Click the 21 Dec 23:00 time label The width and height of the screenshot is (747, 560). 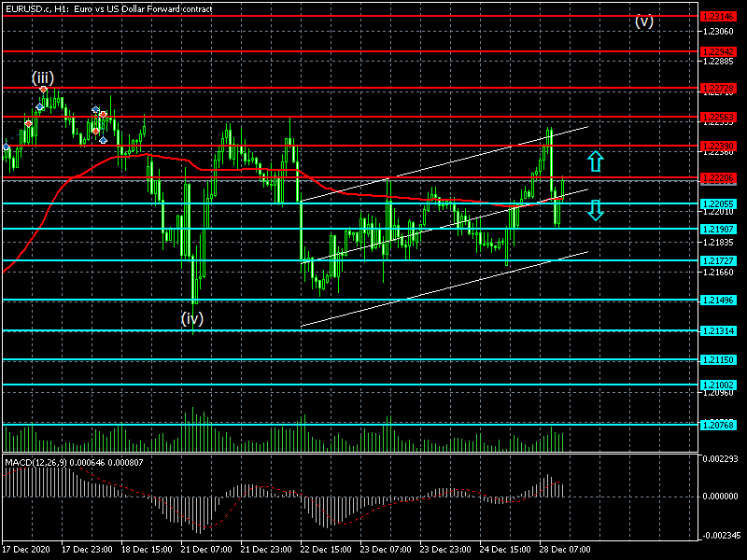[266, 550]
